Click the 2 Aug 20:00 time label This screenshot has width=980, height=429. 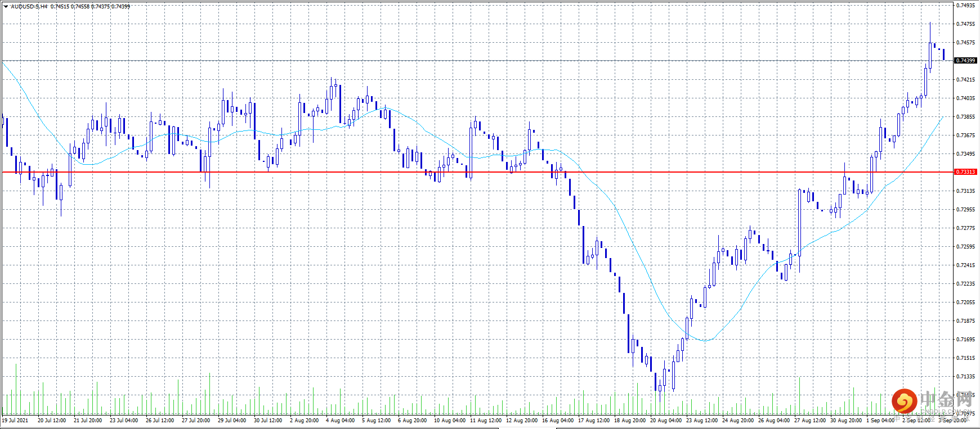pyautogui.click(x=304, y=421)
